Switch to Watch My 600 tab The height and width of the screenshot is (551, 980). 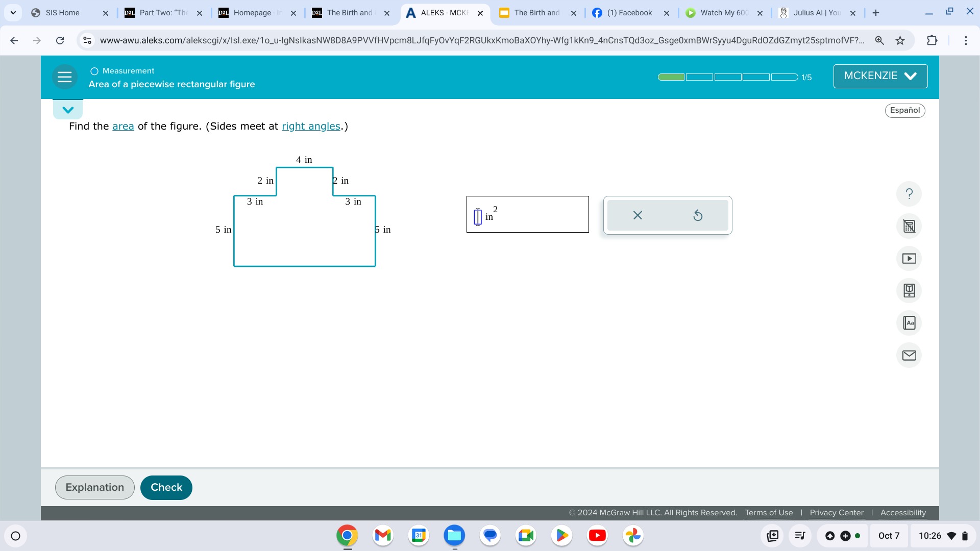tap(724, 13)
